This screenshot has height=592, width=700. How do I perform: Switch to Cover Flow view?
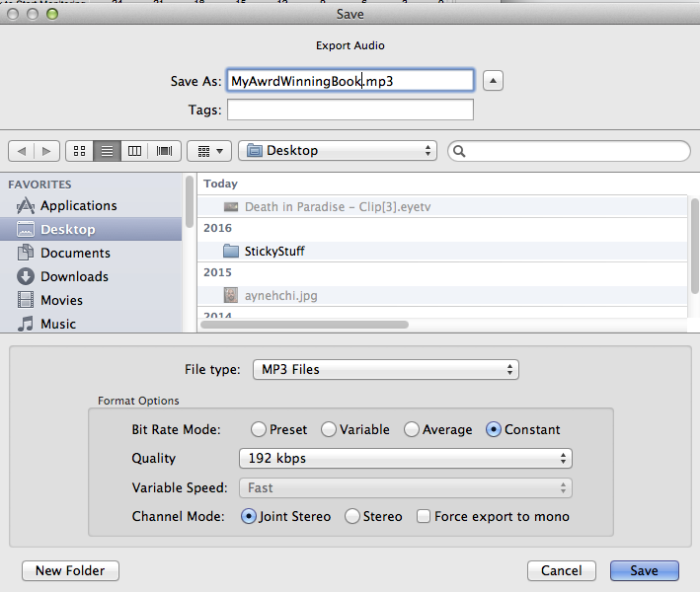click(x=164, y=151)
